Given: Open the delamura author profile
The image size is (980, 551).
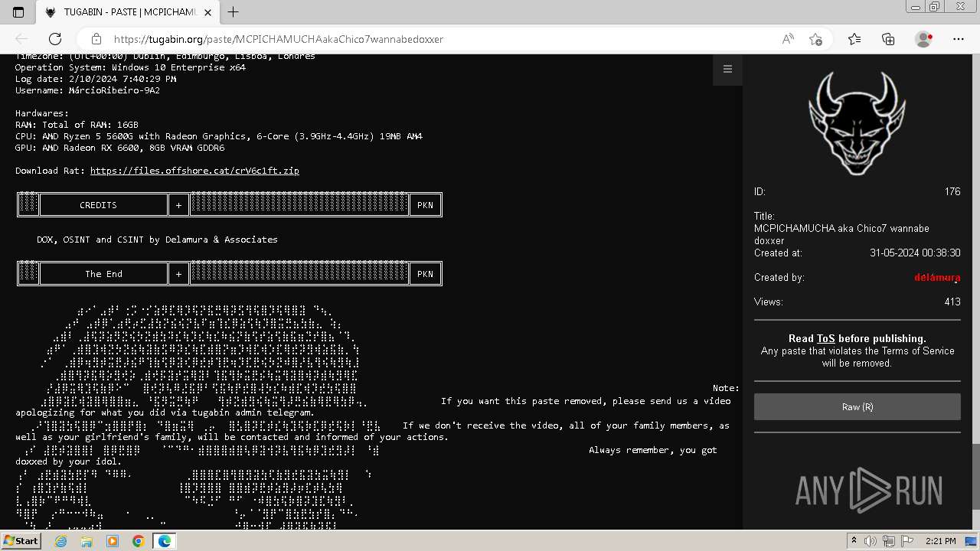Looking at the screenshot, I should [x=937, y=277].
